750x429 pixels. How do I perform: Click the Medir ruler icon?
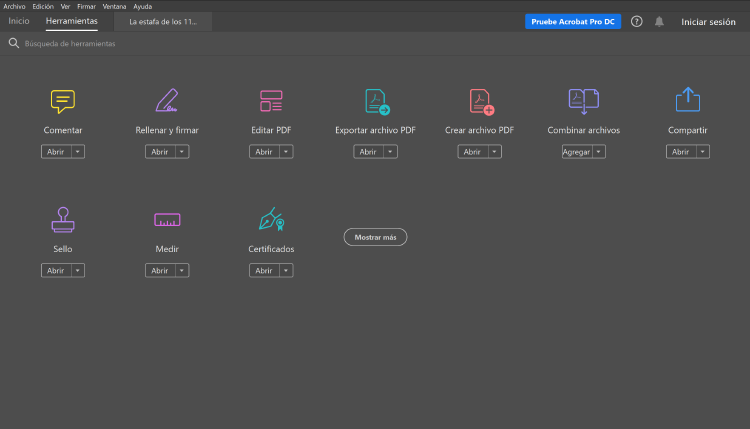coord(167,219)
